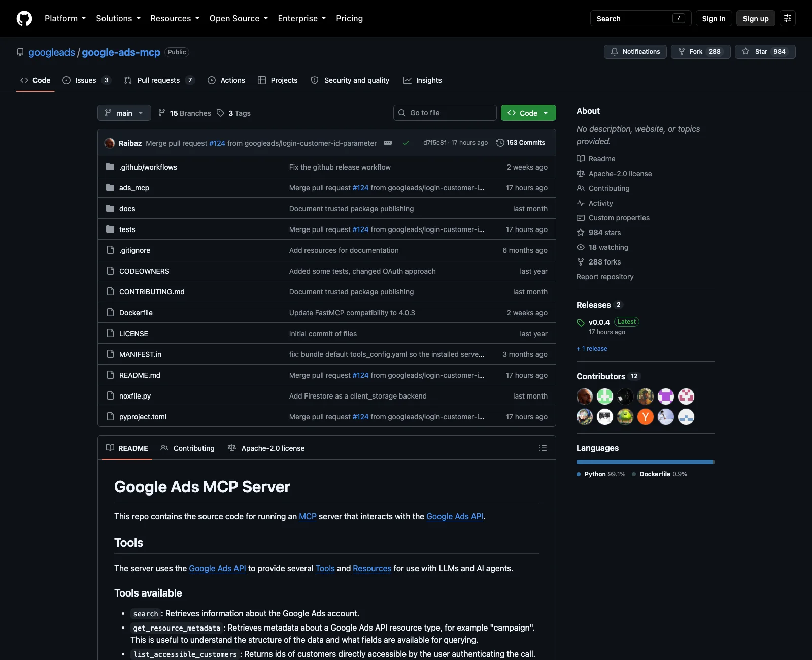This screenshot has height=660, width=812.
Task: Open Notifications for this repository
Action: click(x=635, y=52)
